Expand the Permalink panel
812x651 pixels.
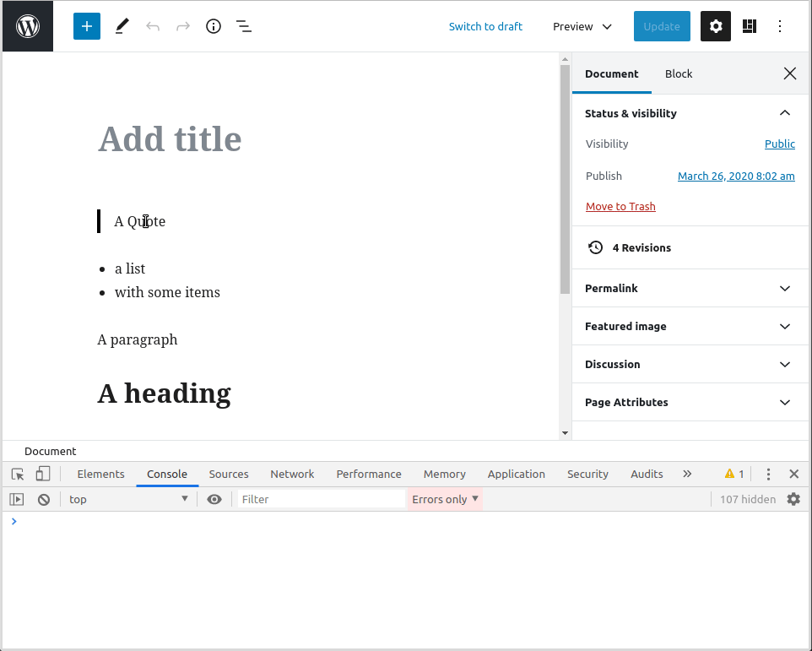coord(690,288)
